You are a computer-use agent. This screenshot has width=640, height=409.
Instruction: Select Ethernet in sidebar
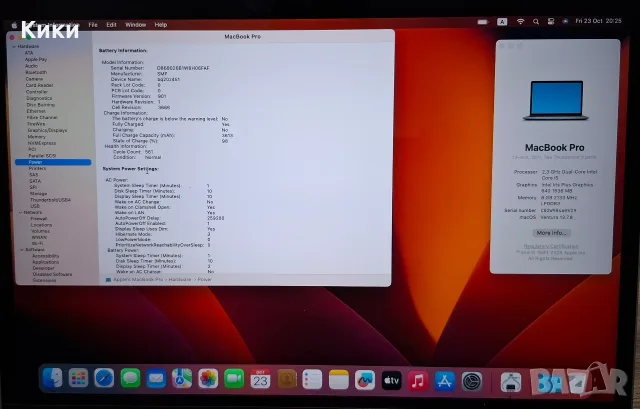[x=36, y=111]
